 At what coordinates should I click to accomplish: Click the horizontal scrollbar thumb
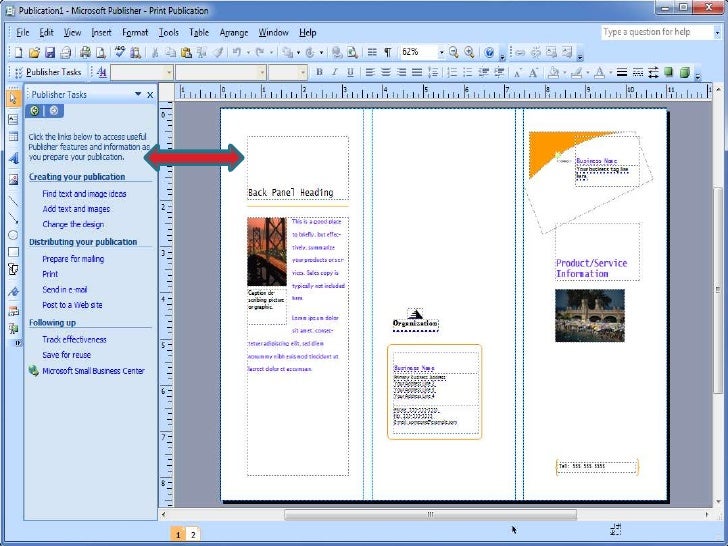pyautogui.click(x=431, y=516)
